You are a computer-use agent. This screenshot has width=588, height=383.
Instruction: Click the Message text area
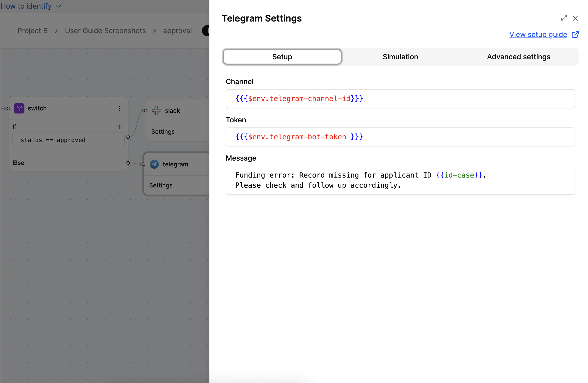(400, 180)
